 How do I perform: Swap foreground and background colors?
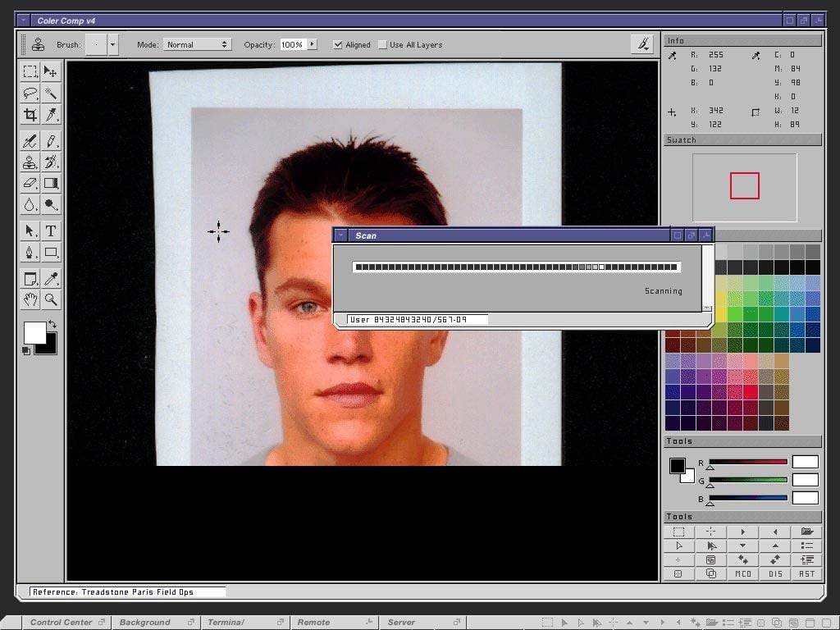click(53, 325)
